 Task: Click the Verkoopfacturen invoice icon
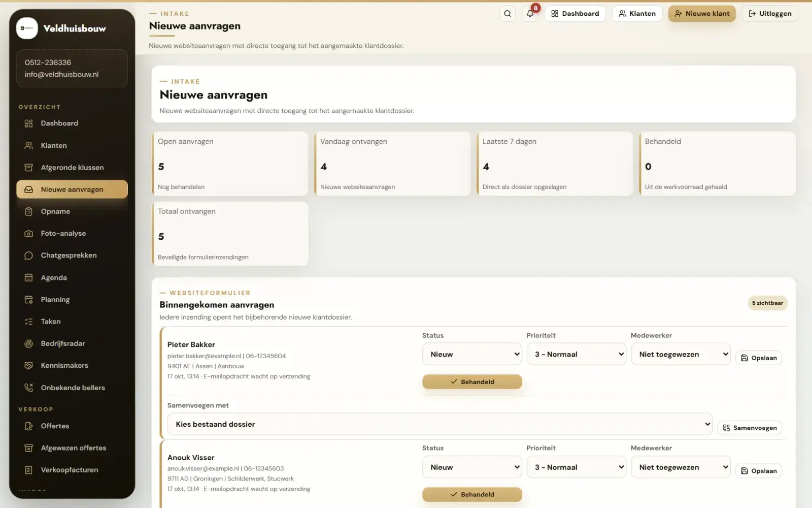pyautogui.click(x=28, y=470)
